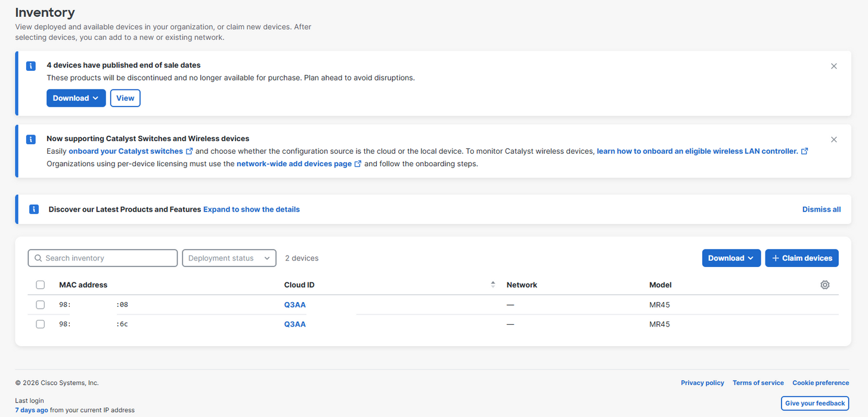The image size is (868, 417).
Task: Check the device row ending :08
Action: tap(40, 304)
